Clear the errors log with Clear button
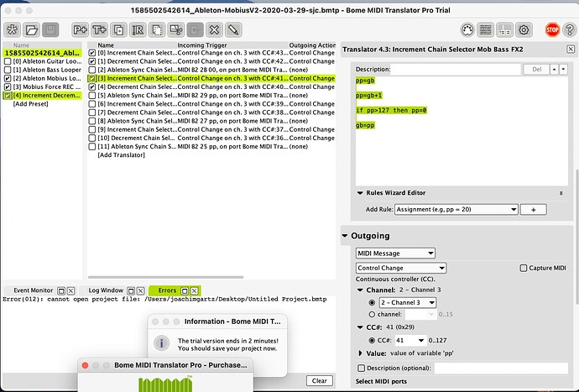The height and width of the screenshot is (392, 579). click(x=319, y=380)
